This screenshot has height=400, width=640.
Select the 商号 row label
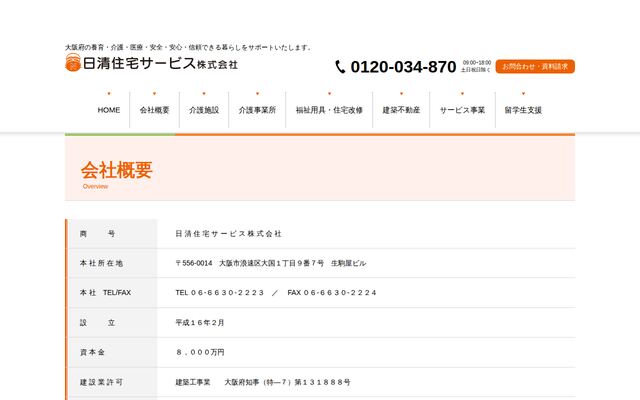97,234
